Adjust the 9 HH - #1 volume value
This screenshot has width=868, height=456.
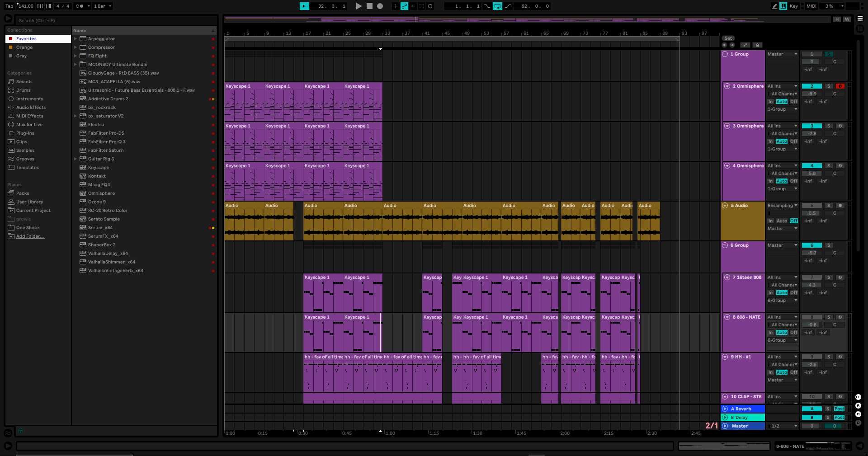pyautogui.click(x=811, y=365)
